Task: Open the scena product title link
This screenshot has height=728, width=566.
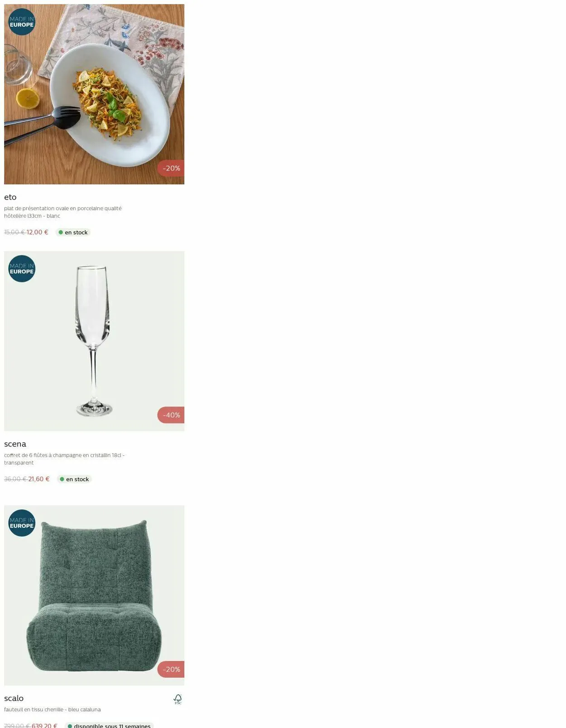Action: (x=15, y=444)
